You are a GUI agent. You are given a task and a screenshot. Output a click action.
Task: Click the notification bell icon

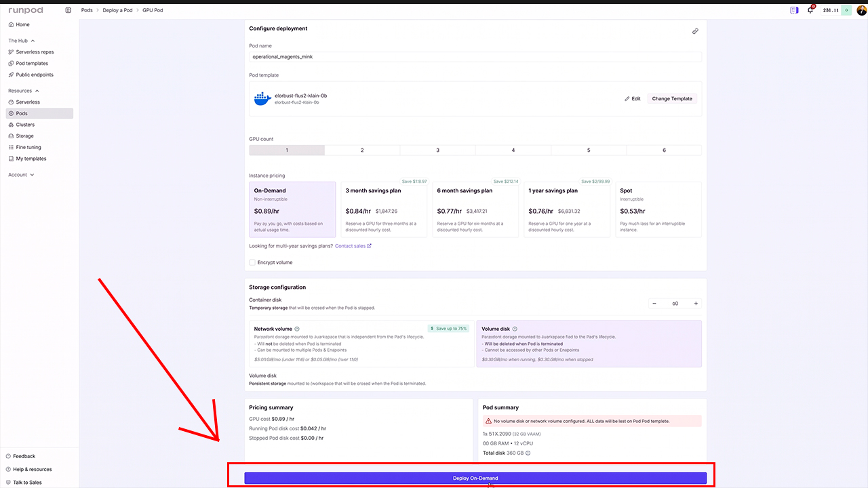tap(810, 10)
